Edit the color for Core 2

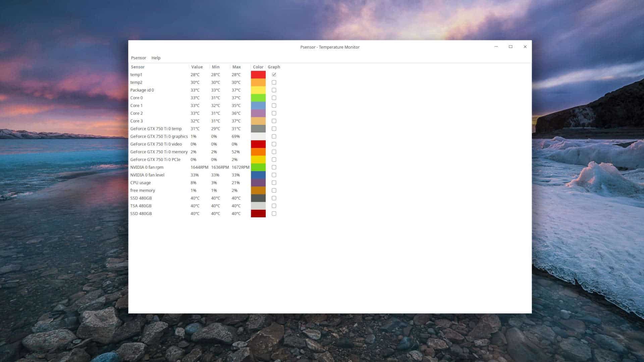tap(258, 113)
